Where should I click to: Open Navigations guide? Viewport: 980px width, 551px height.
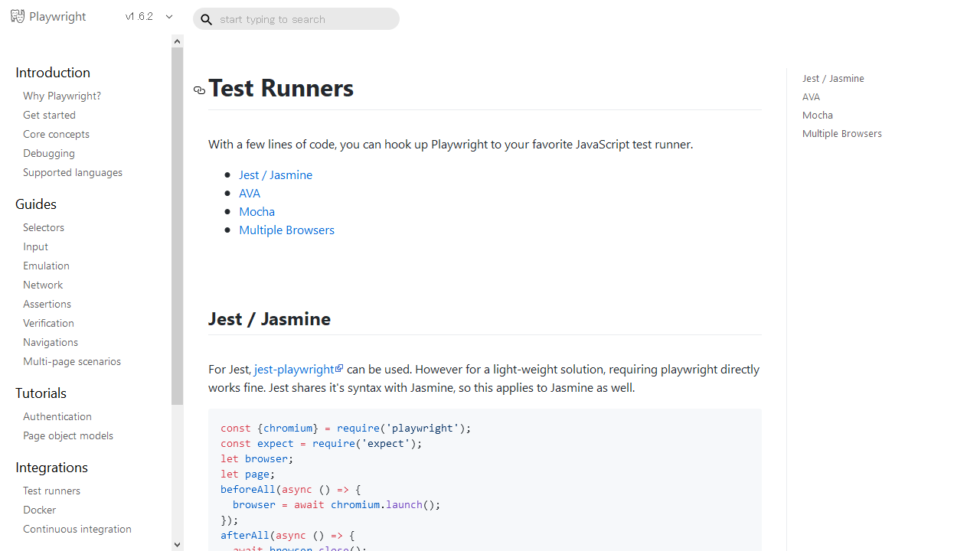coord(51,342)
